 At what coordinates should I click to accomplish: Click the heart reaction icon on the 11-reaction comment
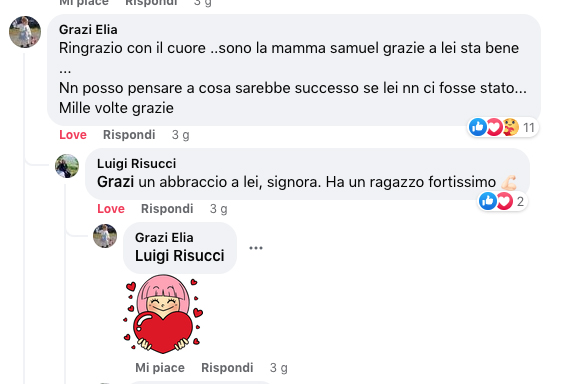click(x=494, y=127)
